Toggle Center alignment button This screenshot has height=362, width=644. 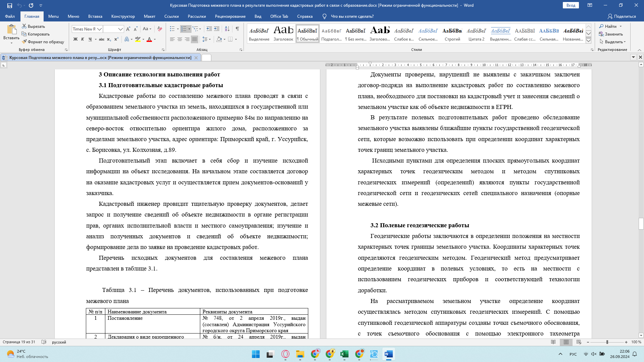click(180, 39)
